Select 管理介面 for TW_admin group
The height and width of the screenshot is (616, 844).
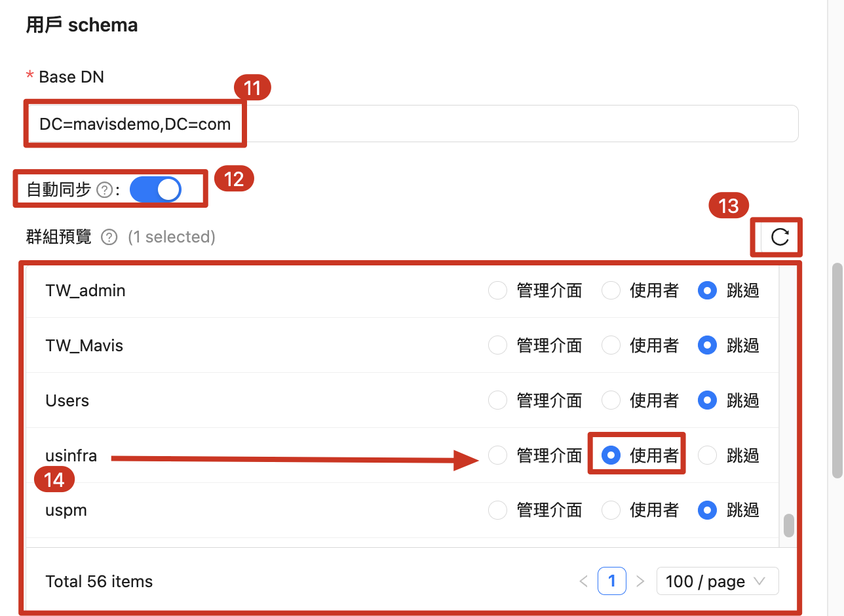coord(498,290)
